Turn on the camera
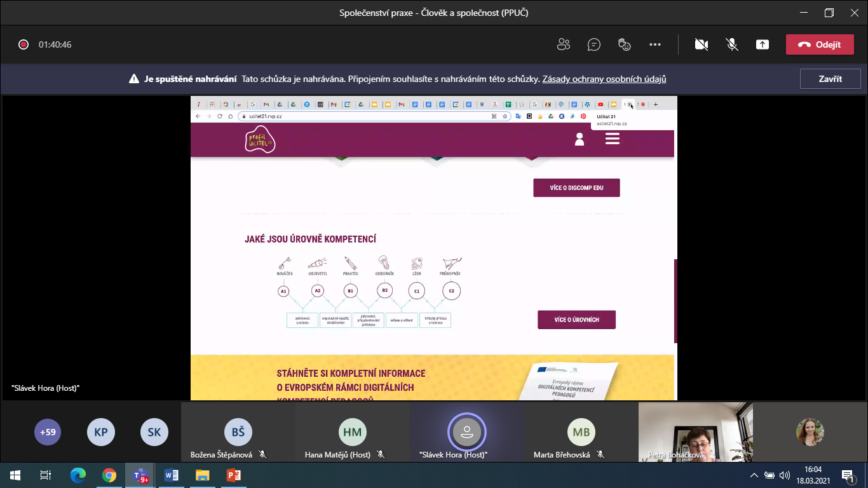This screenshot has width=868, height=488. (702, 44)
